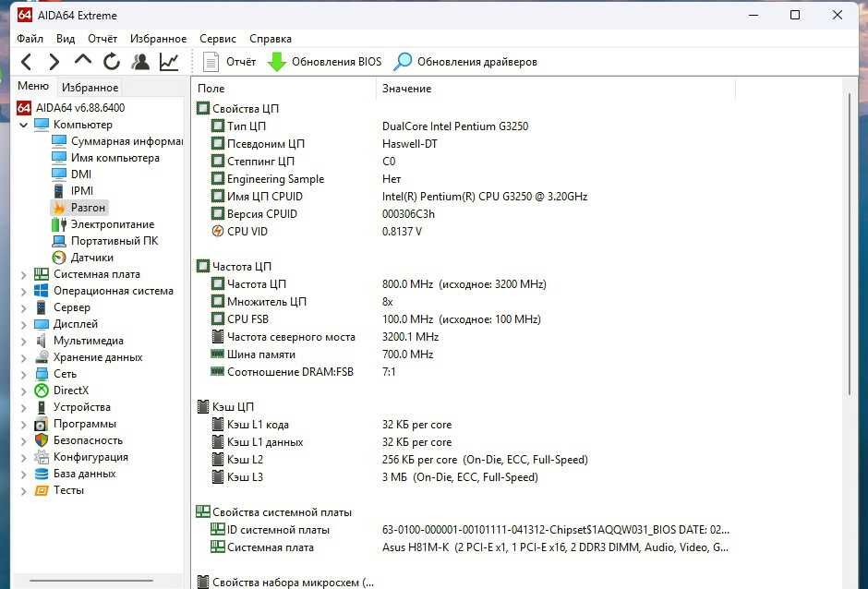The height and width of the screenshot is (589, 868).
Task: Click the Отчёт report toolbar button
Action: coord(229,62)
